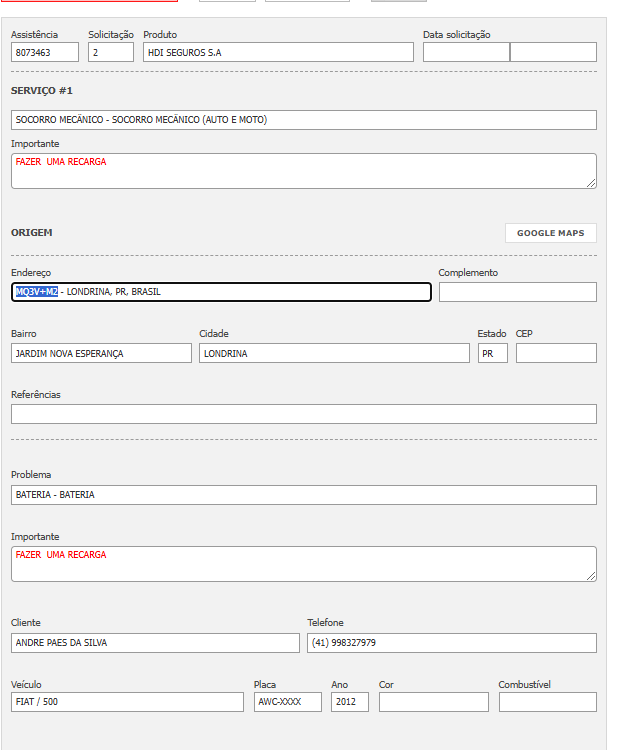The image size is (633, 750).
Task: Click the empty Combustível field
Action: coord(547,702)
